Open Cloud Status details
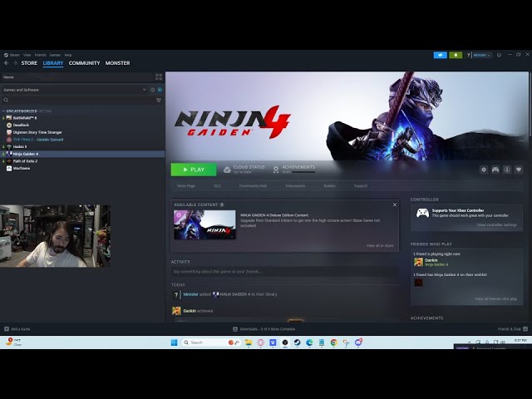 244,170
